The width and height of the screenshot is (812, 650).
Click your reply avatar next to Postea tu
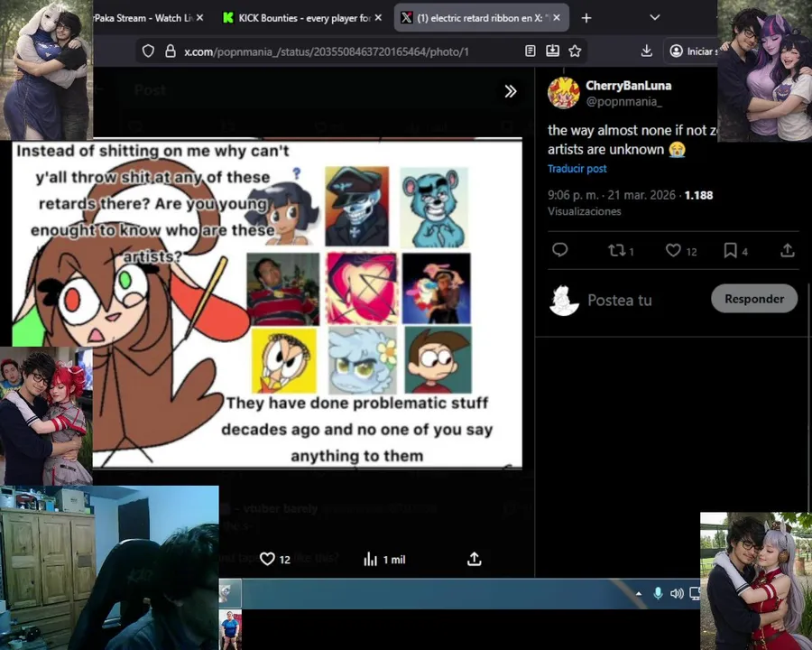point(563,300)
